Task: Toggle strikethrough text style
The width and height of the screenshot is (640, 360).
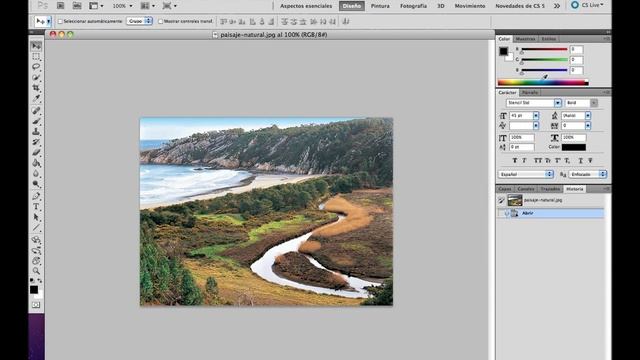Action: click(x=590, y=160)
